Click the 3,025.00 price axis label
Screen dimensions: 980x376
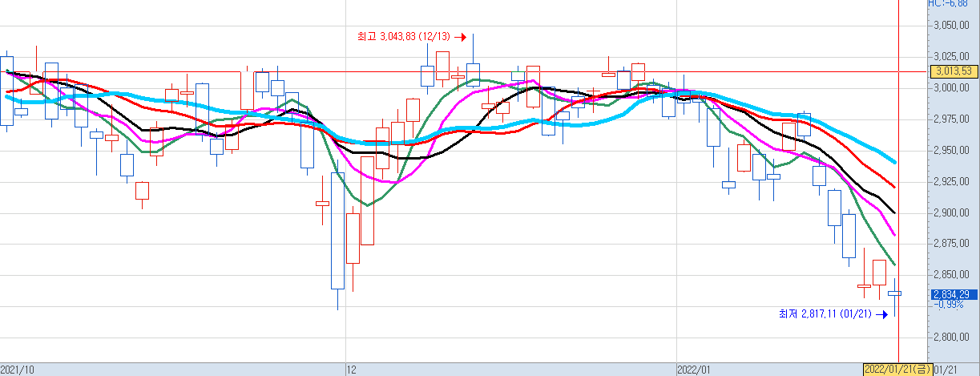[952, 56]
